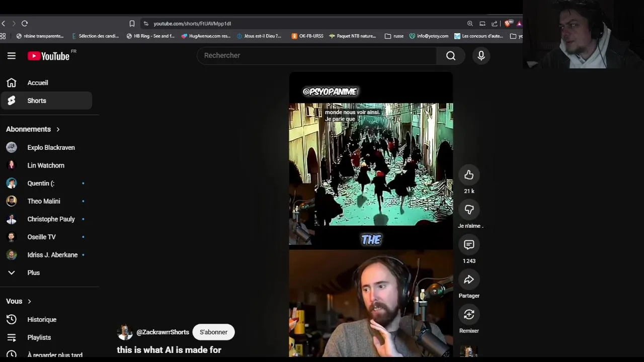The height and width of the screenshot is (362, 644).
Task: Click the 1 243 comments count
Action: (x=469, y=261)
